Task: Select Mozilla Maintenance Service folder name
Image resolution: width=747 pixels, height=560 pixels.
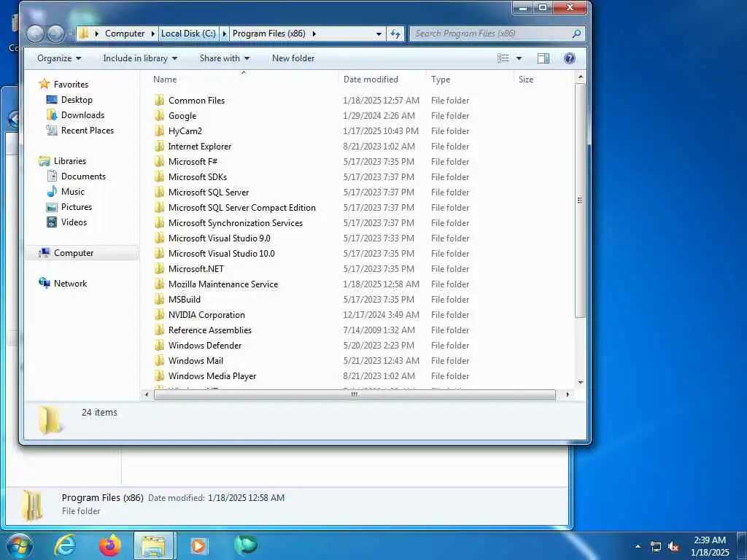Action: pos(223,284)
